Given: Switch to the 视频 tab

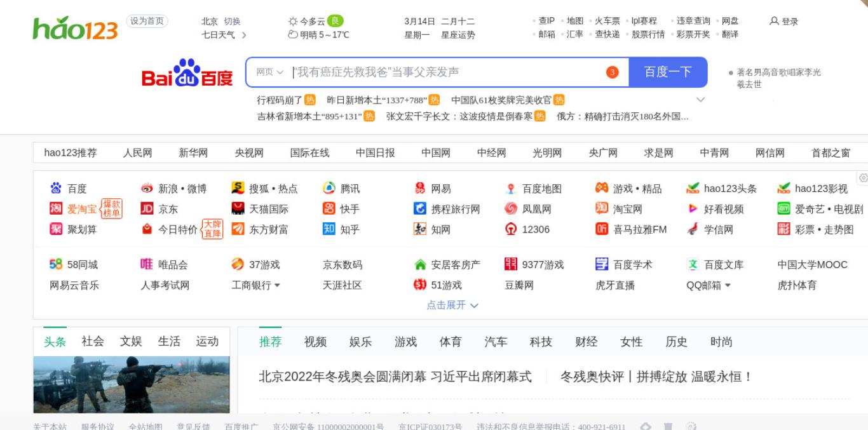Looking at the screenshot, I should point(315,342).
